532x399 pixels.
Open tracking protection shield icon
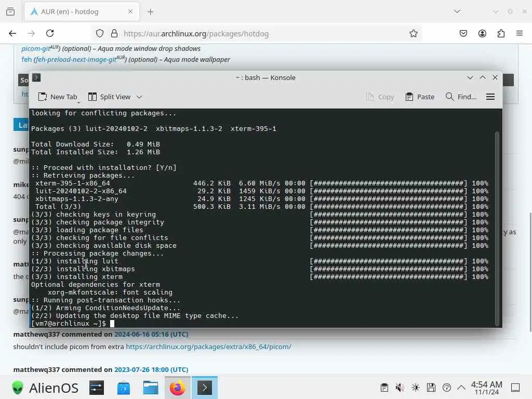click(x=99, y=33)
